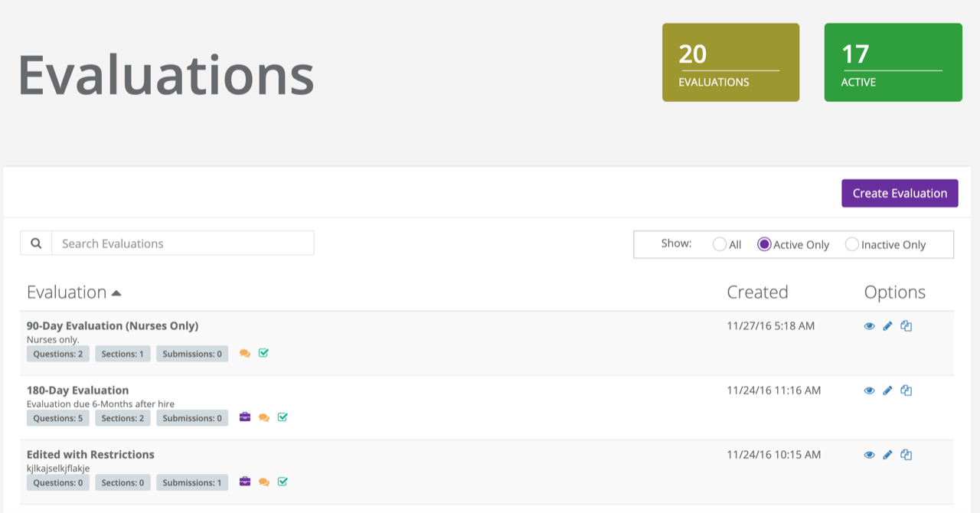The image size is (980, 513).
Task: Focus the Search Evaluations field
Action: tap(182, 243)
